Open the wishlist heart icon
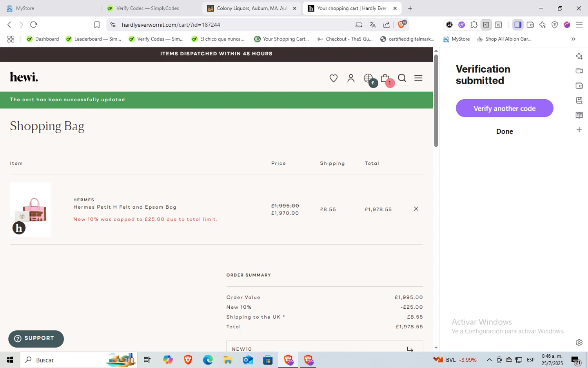 coord(333,78)
